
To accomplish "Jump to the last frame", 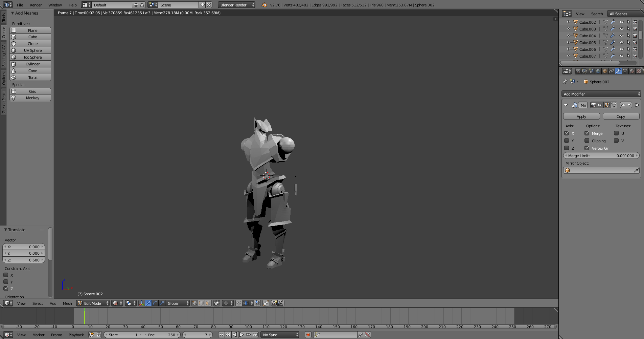I will coord(255,335).
